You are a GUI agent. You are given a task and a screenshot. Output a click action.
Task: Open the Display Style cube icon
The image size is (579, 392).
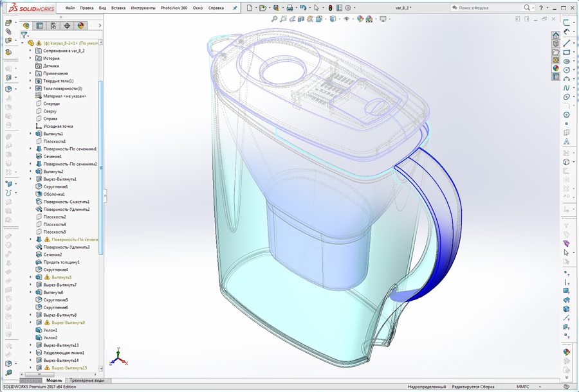click(333, 19)
